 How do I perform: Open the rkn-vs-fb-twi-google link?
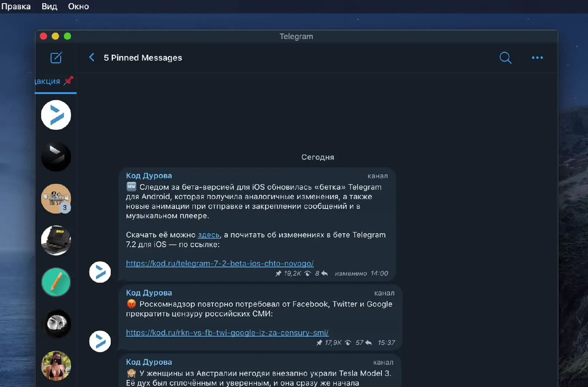tap(227, 333)
